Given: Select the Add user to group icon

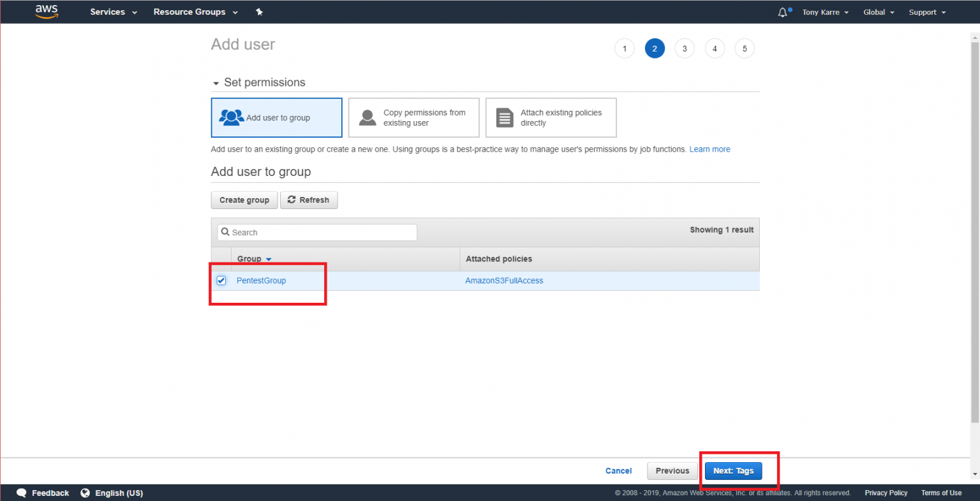Looking at the screenshot, I should [231, 117].
